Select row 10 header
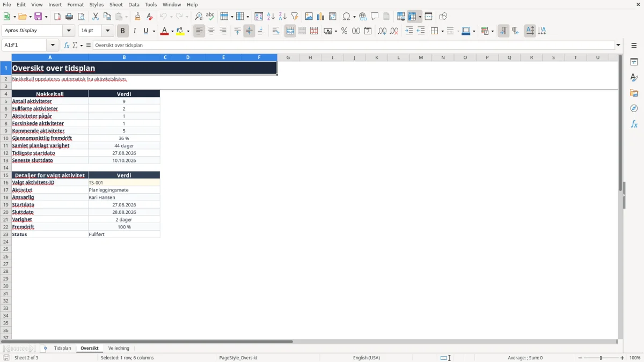The height and width of the screenshot is (362, 644). click(x=6, y=138)
